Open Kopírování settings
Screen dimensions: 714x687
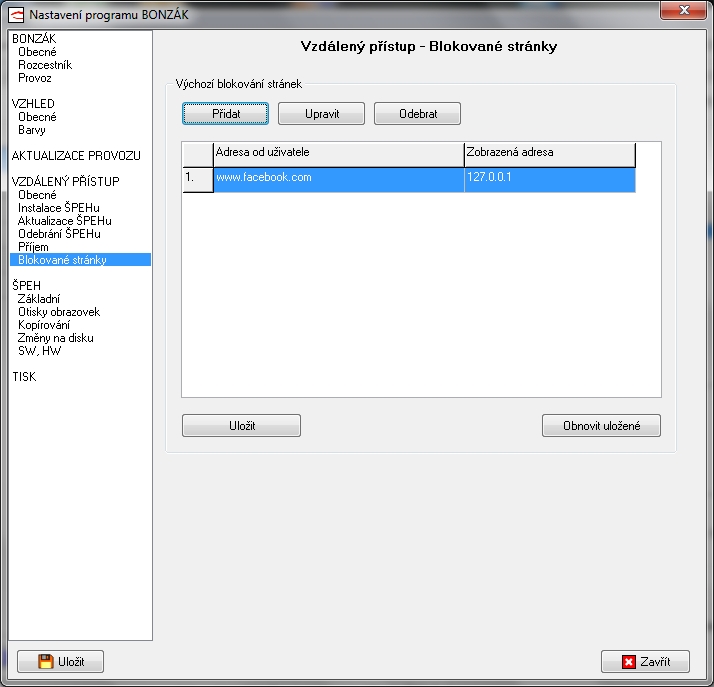44,325
